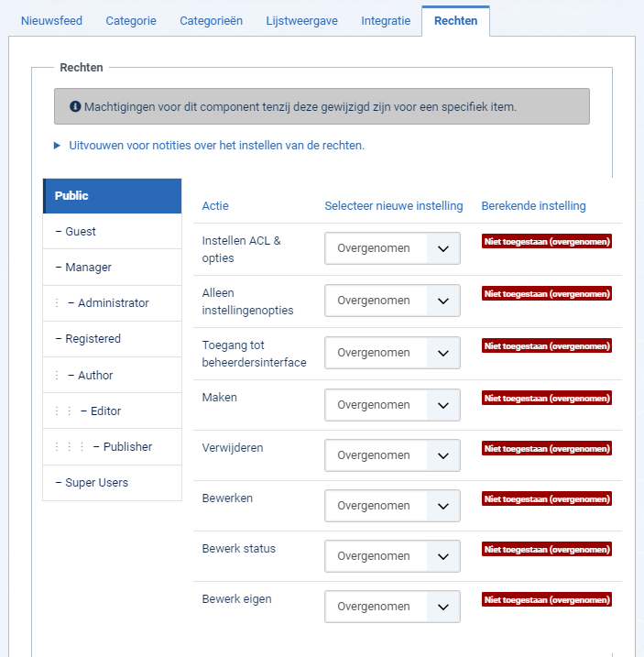Select the Administrator user group

tap(113, 303)
